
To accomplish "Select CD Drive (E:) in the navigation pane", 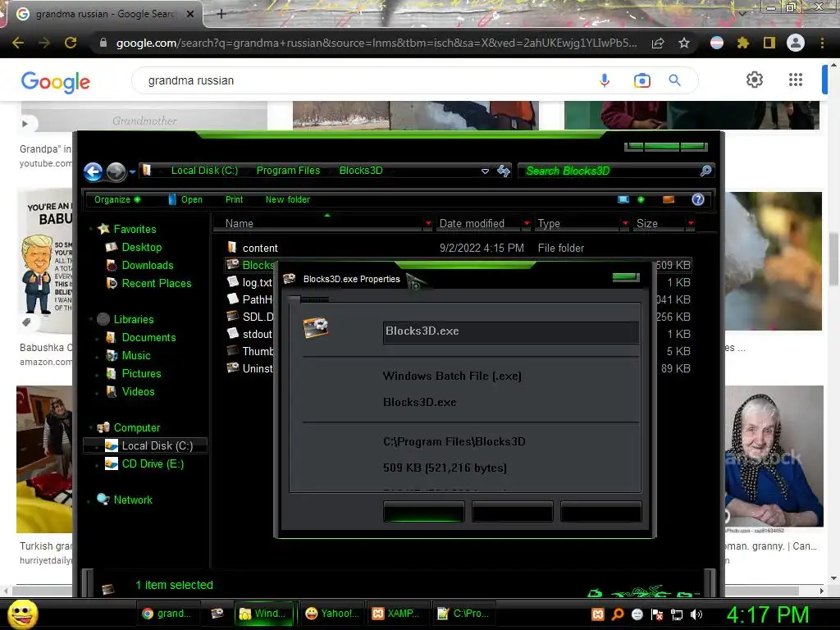I will point(153,464).
